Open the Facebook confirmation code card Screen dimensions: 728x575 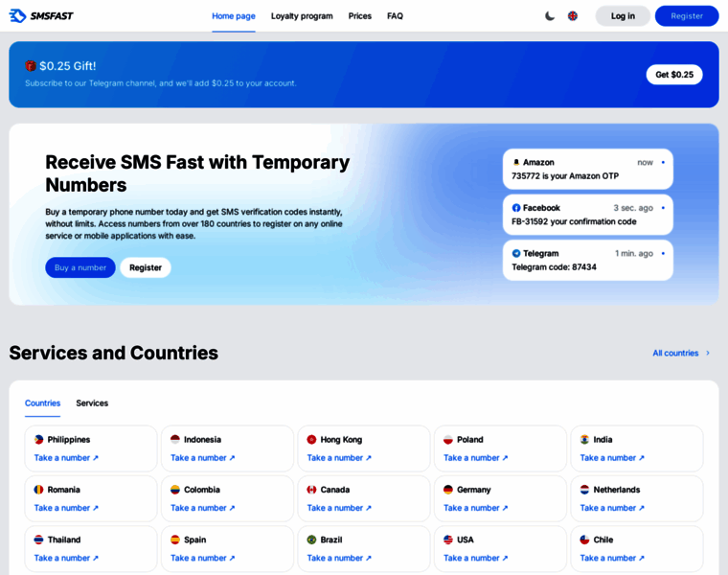pyautogui.click(x=587, y=215)
